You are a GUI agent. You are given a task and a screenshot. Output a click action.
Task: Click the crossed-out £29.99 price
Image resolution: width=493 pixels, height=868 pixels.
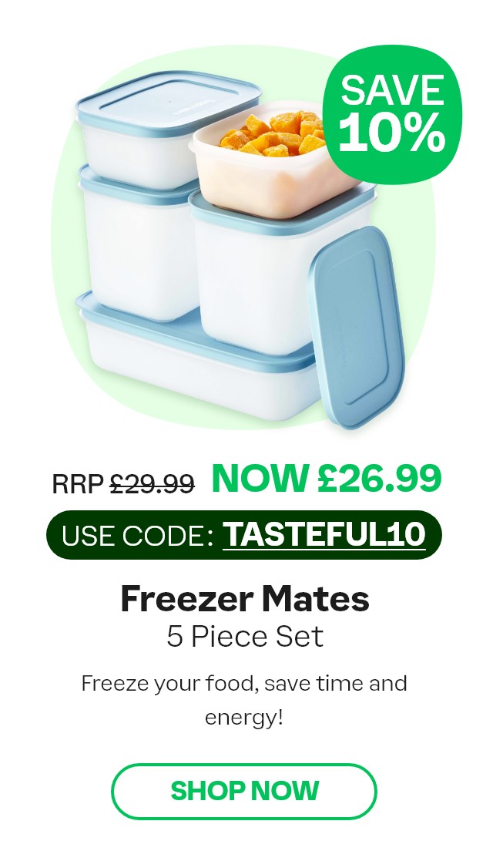click(x=153, y=483)
